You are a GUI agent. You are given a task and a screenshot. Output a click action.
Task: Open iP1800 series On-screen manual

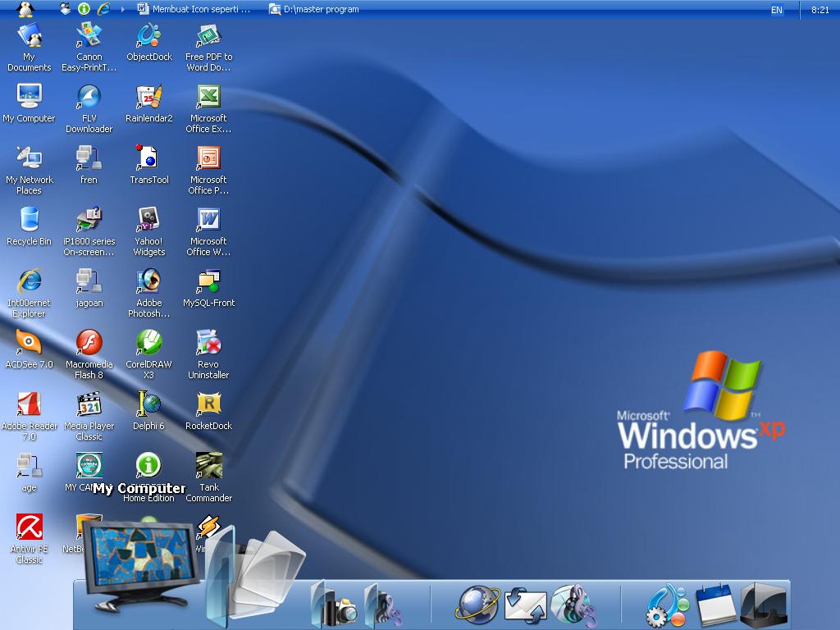pos(89,231)
